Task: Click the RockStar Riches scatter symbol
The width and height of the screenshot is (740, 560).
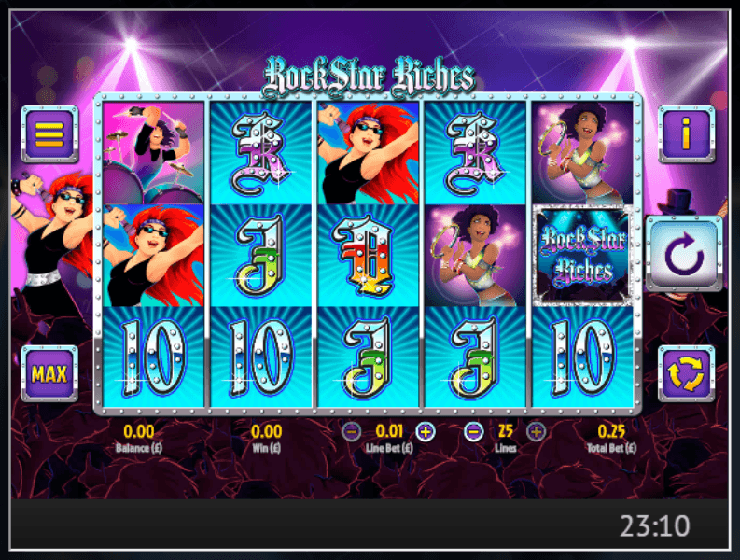Action: click(583, 255)
